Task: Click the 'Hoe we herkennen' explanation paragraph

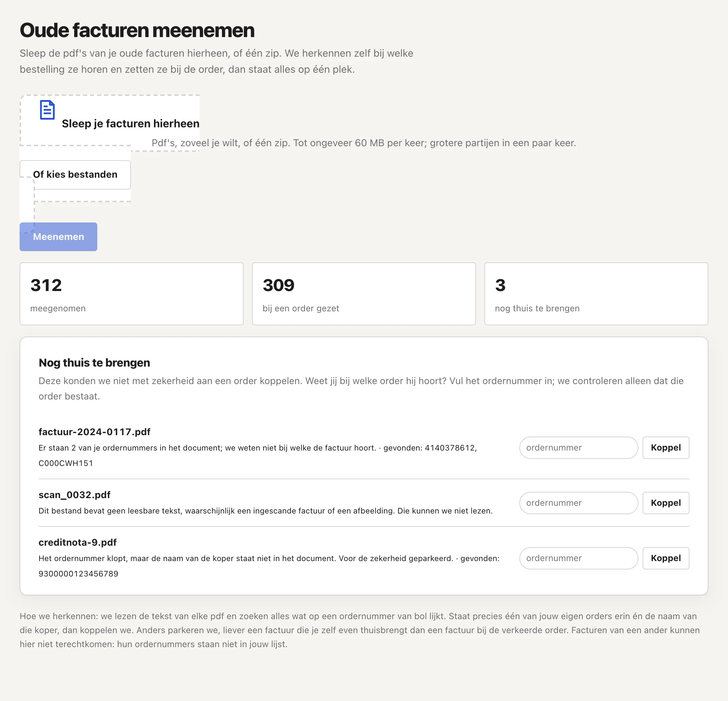Action: coord(359,630)
